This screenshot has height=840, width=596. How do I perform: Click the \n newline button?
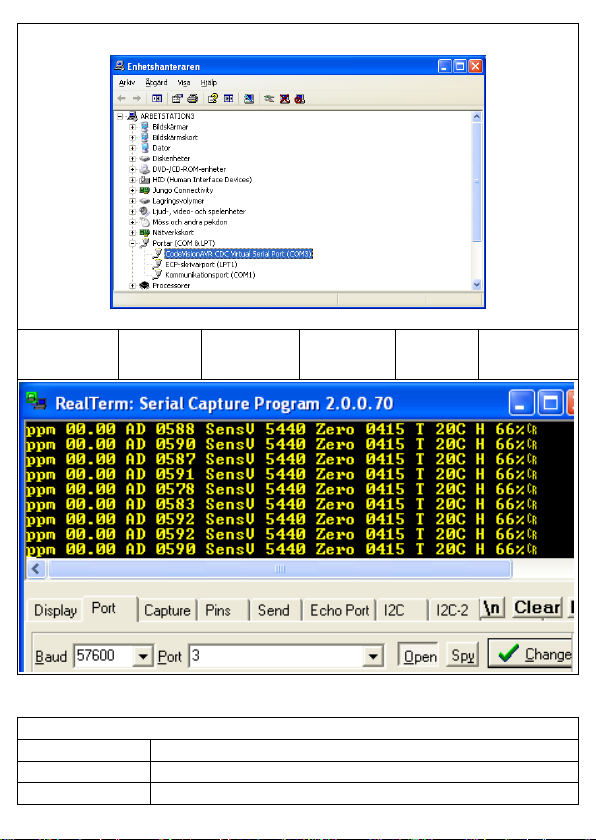pyautogui.click(x=492, y=608)
